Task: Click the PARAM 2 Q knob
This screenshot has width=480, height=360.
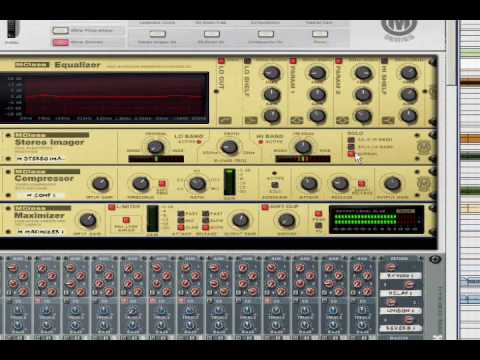Action: [363, 116]
